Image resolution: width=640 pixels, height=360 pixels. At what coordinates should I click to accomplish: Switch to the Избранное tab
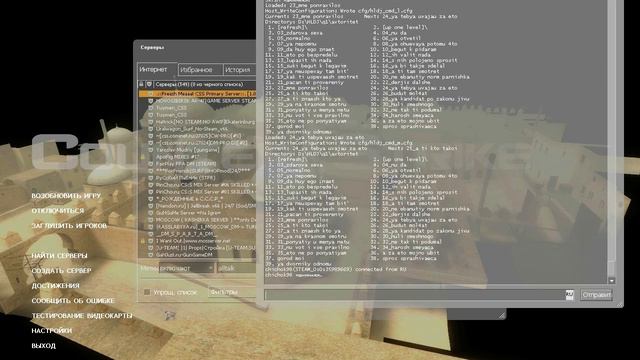click(200, 70)
